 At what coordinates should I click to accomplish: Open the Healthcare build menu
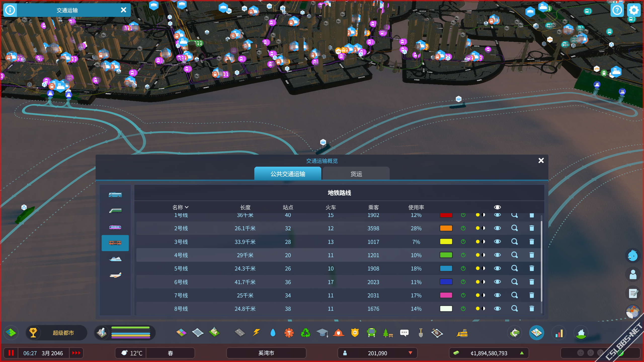(x=289, y=333)
